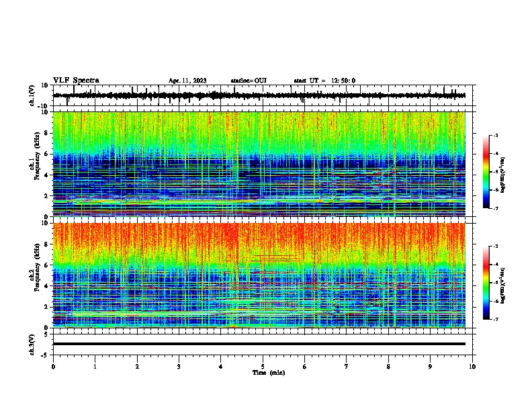Click time-axis tick label "1"

pyautogui.click(x=95, y=367)
